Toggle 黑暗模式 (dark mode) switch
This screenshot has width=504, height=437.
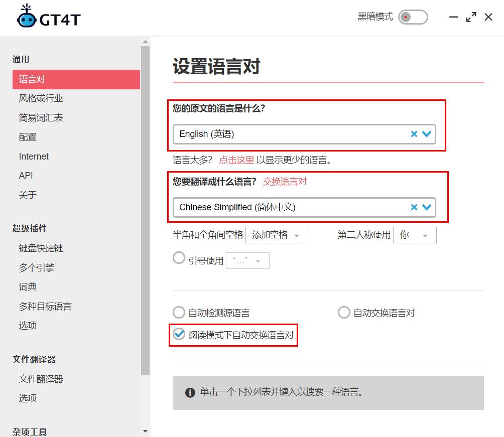(413, 17)
